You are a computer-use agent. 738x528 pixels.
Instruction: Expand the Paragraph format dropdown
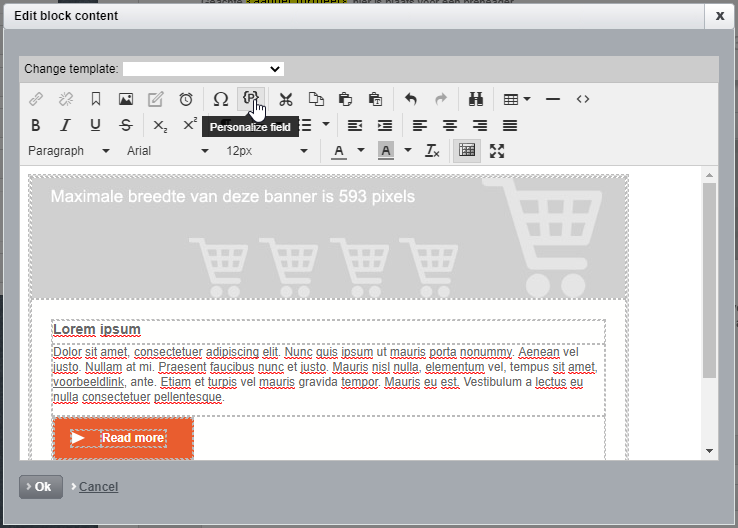[x=68, y=151]
